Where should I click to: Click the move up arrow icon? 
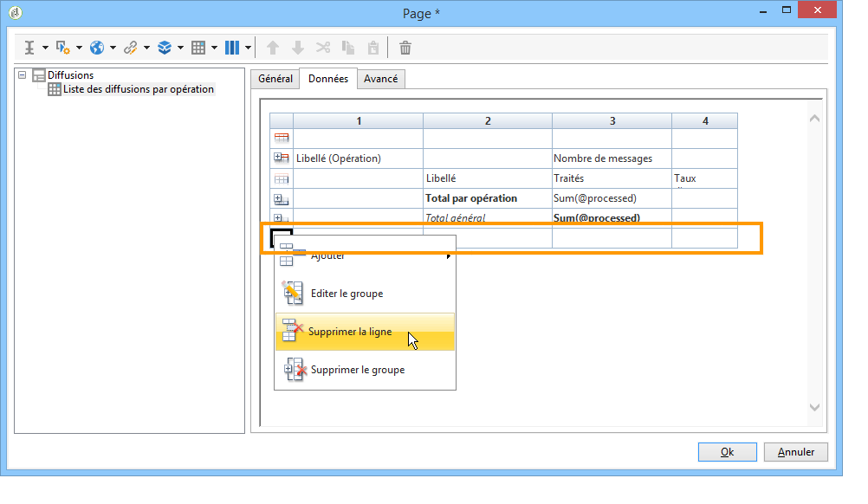coord(272,48)
